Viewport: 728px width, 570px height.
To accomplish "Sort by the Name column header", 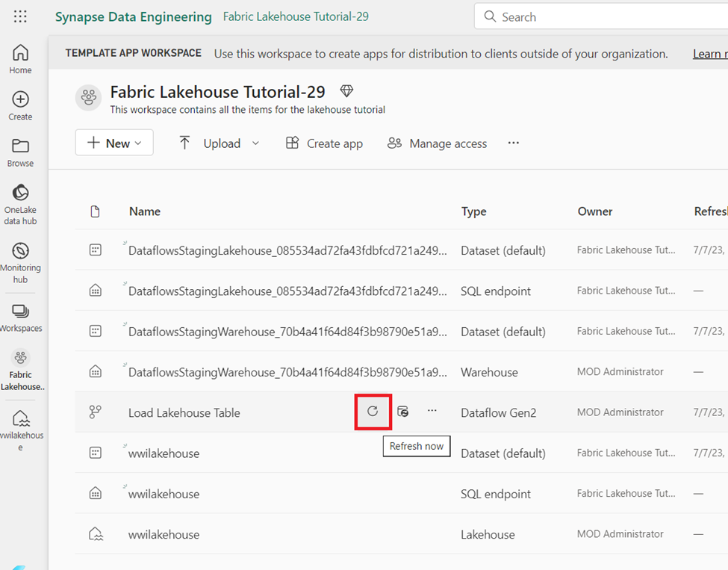I will 145,211.
